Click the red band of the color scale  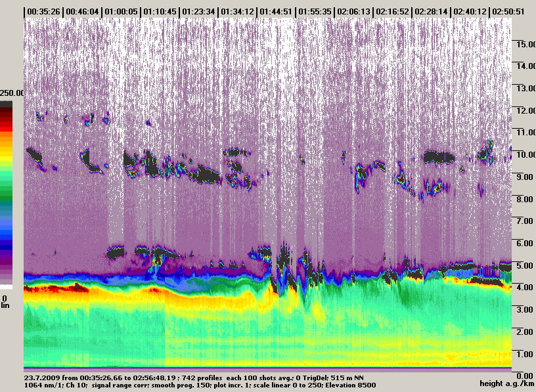pos(6,127)
